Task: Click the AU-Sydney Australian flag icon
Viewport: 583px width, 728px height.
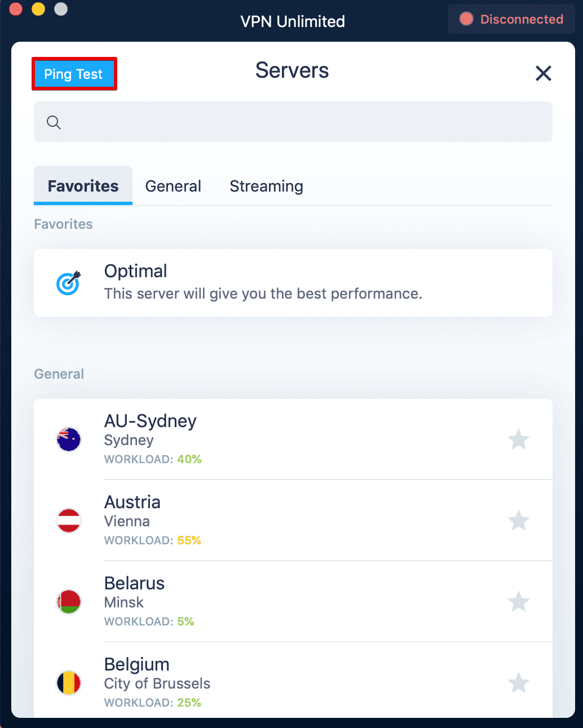Action: tap(68, 440)
